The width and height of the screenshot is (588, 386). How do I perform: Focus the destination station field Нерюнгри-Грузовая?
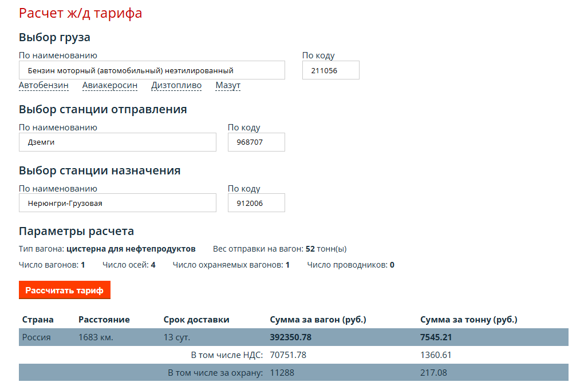[x=117, y=203]
